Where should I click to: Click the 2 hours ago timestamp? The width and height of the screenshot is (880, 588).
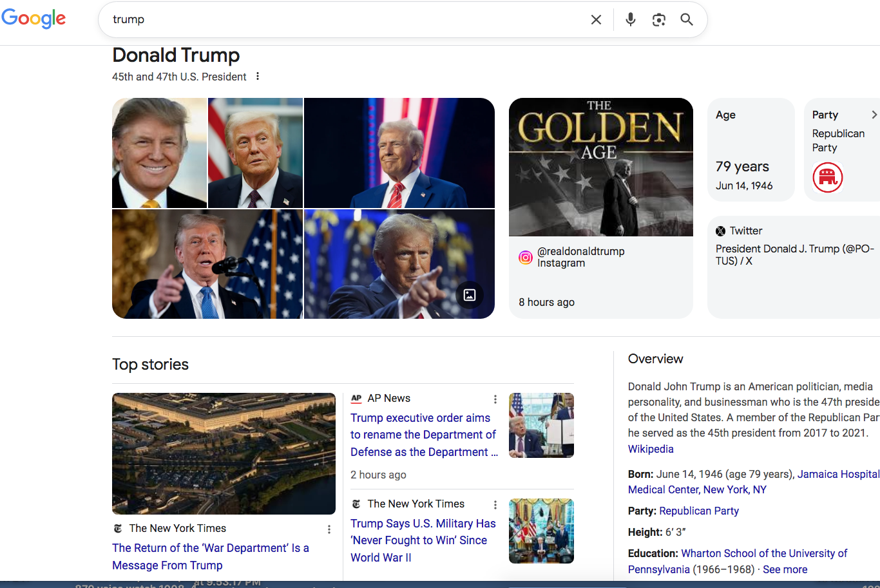coord(378,475)
